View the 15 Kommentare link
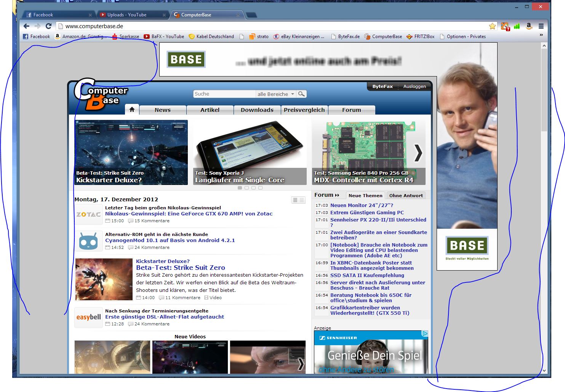The height and width of the screenshot is (392, 565). [149, 221]
